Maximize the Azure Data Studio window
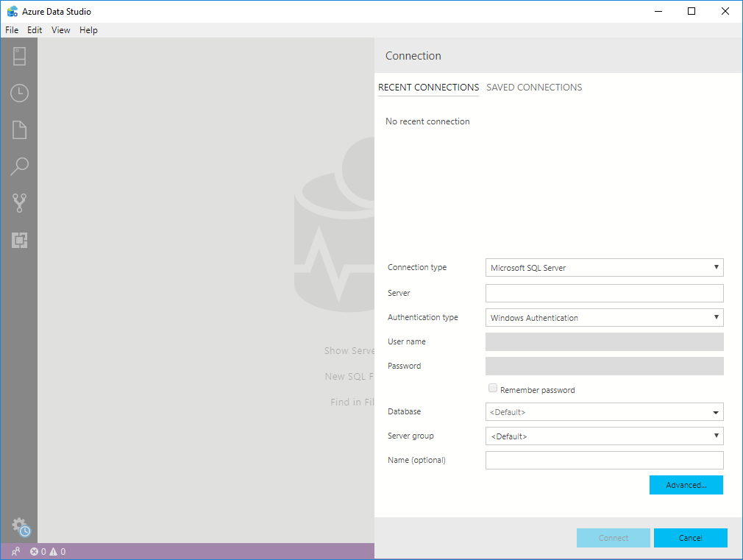Screen dimensions: 743x560 (x=692, y=11)
